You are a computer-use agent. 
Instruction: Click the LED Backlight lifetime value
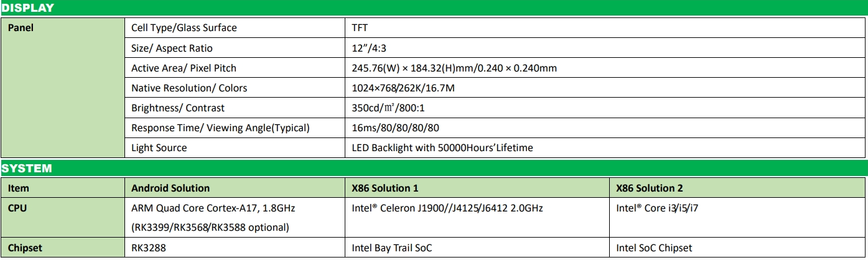click(442, 147)
